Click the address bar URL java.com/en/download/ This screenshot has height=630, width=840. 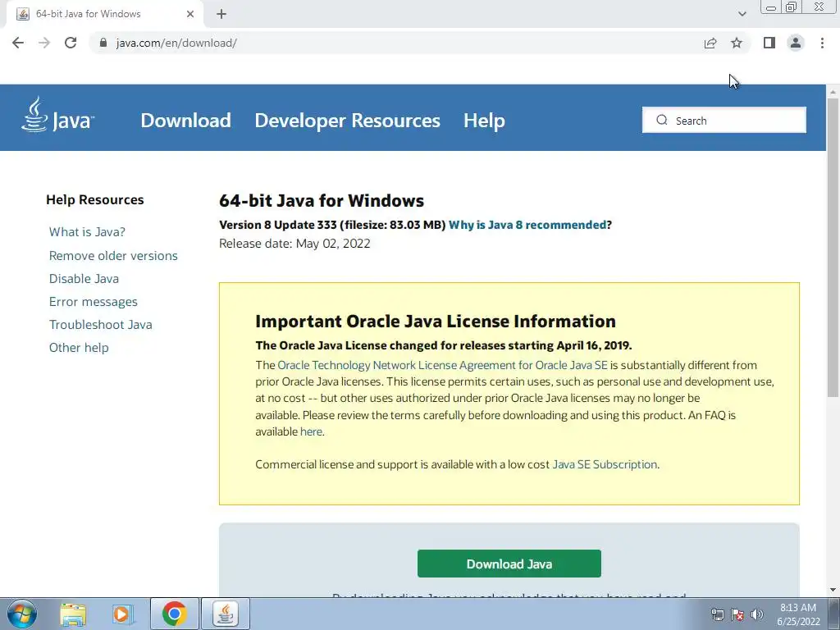(x=176, y=43)
